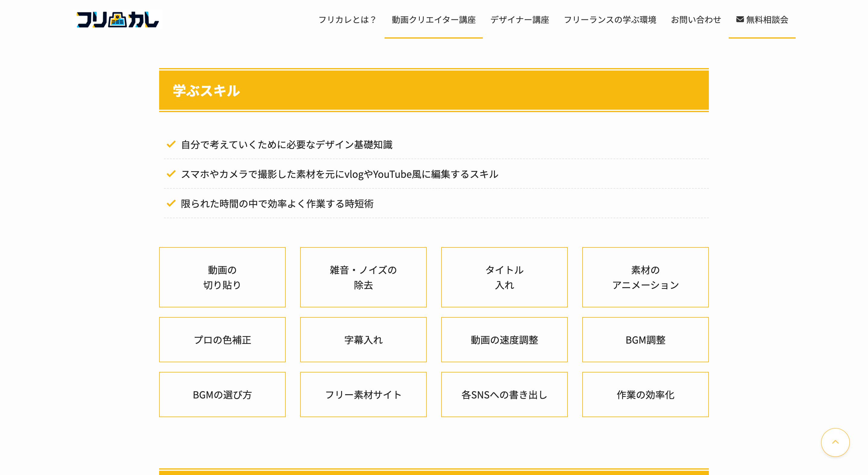
Task: Open the 無料相談会 menu link
Action: pos(762,20)
